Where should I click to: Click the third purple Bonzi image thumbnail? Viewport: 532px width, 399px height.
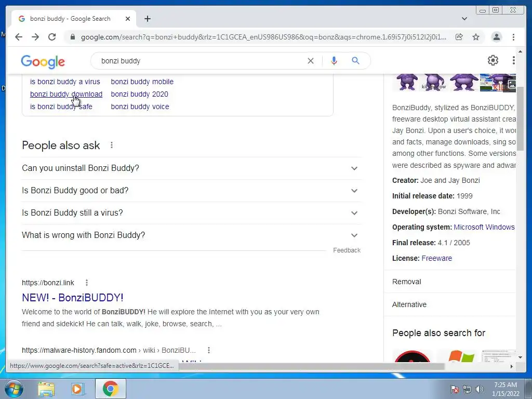[x=464, y=82]
